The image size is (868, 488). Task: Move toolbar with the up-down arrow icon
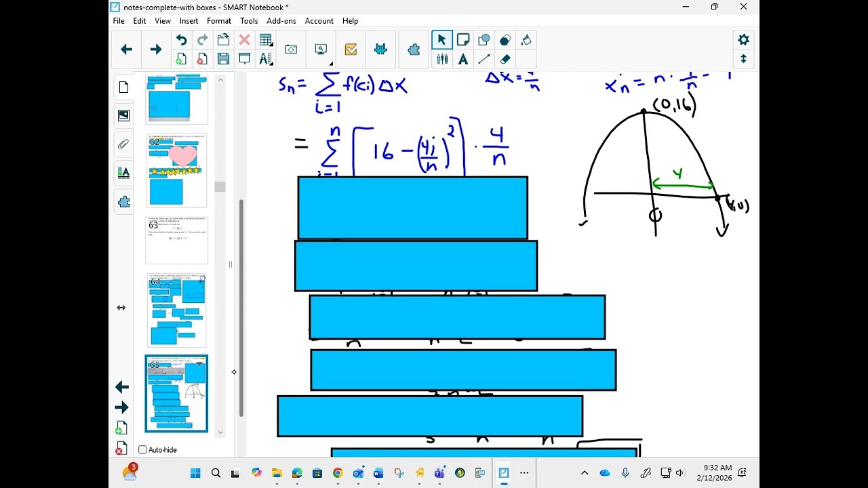[x=743, y=59]
